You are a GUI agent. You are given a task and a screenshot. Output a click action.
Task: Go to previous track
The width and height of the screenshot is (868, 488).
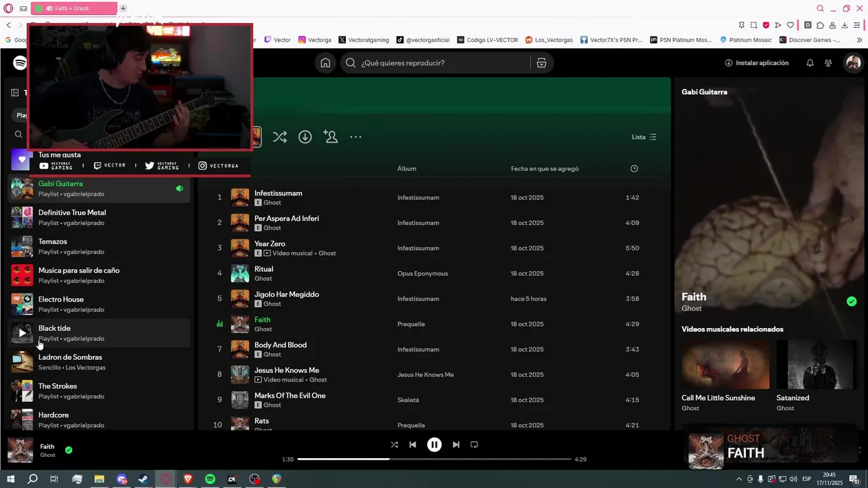(412, 445)
